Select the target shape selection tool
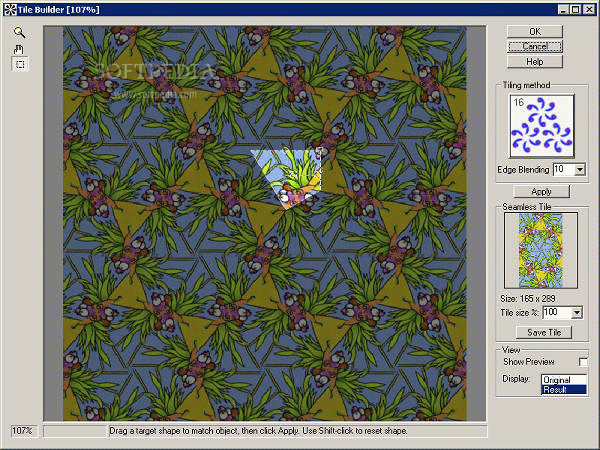 point(20,64)
